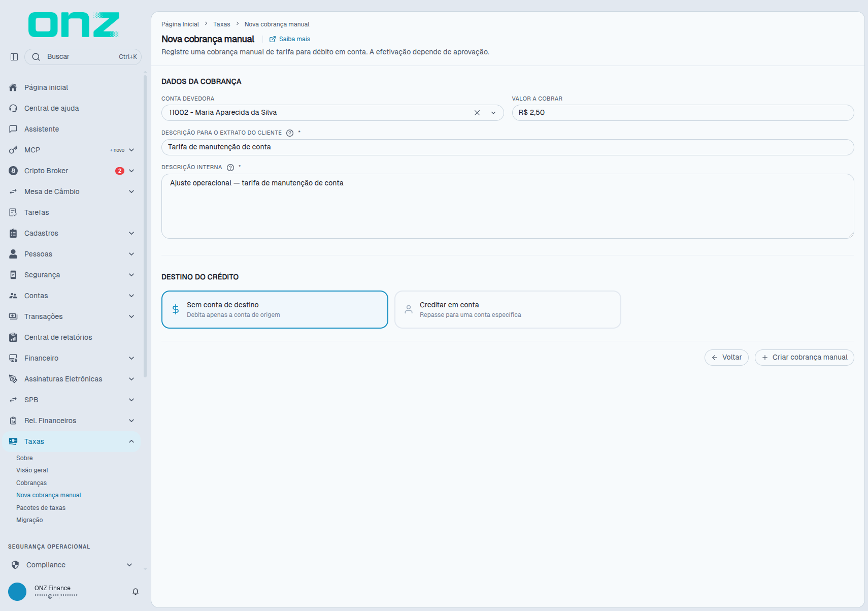This screenshot has height=611, width=868.
Task: Click the ONZ Finance user avatar
Action: tap(17, 592)
